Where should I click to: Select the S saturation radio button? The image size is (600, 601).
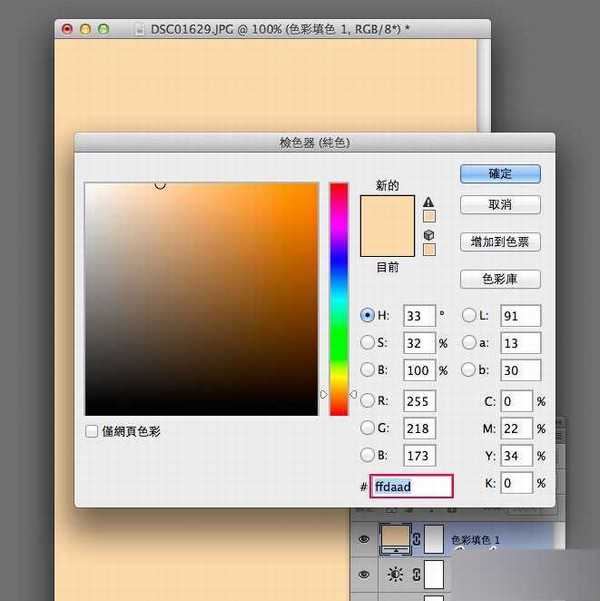coord(367,343)
